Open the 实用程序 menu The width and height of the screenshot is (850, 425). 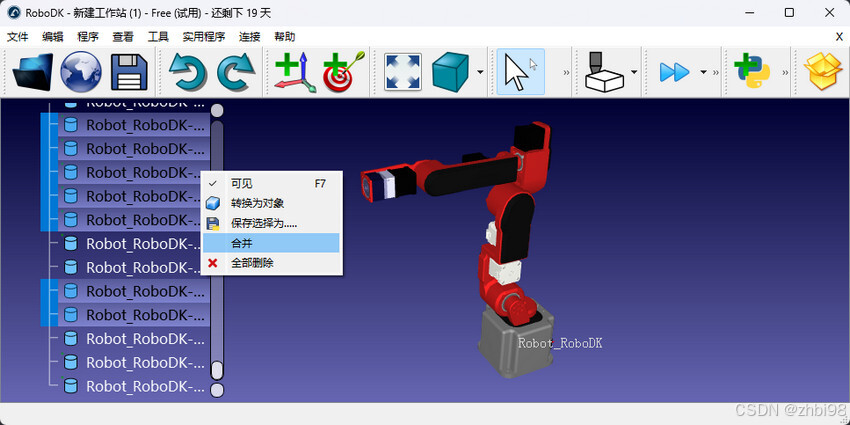[x=204, y=37]
